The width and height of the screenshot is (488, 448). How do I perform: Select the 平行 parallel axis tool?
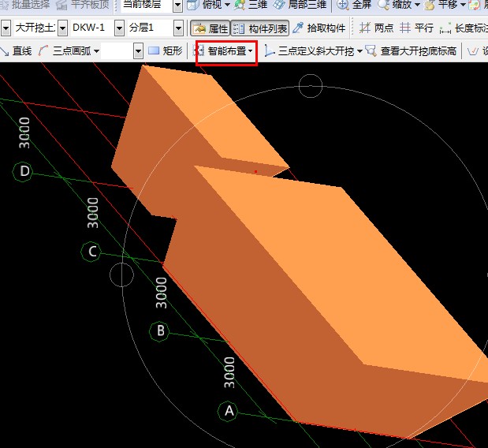pyautogui.click(x=416, y=28)
